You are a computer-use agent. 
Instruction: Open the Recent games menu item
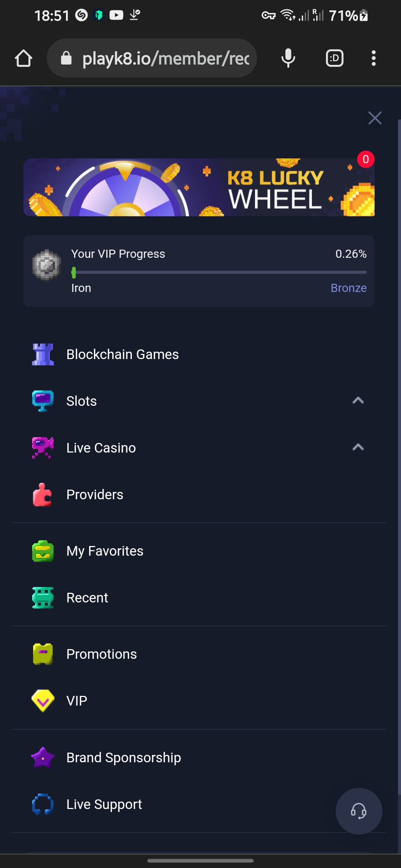[87, 598]
